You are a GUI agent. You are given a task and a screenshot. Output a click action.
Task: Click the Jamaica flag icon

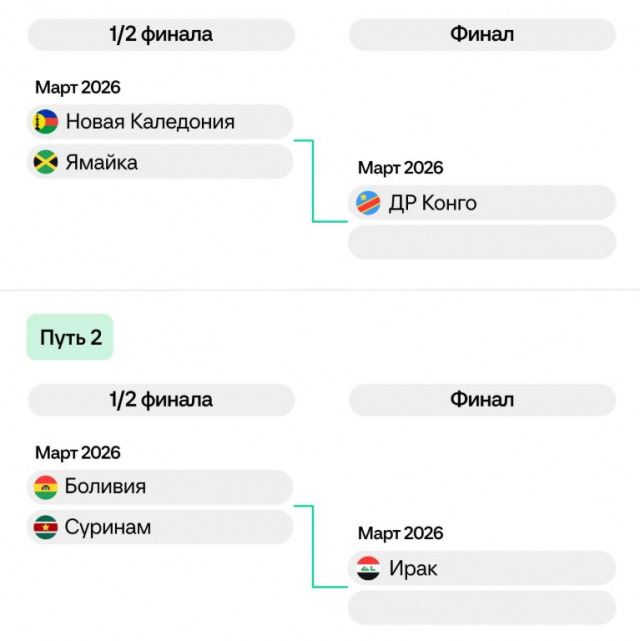pyautogui.click(x=45, y=162)
